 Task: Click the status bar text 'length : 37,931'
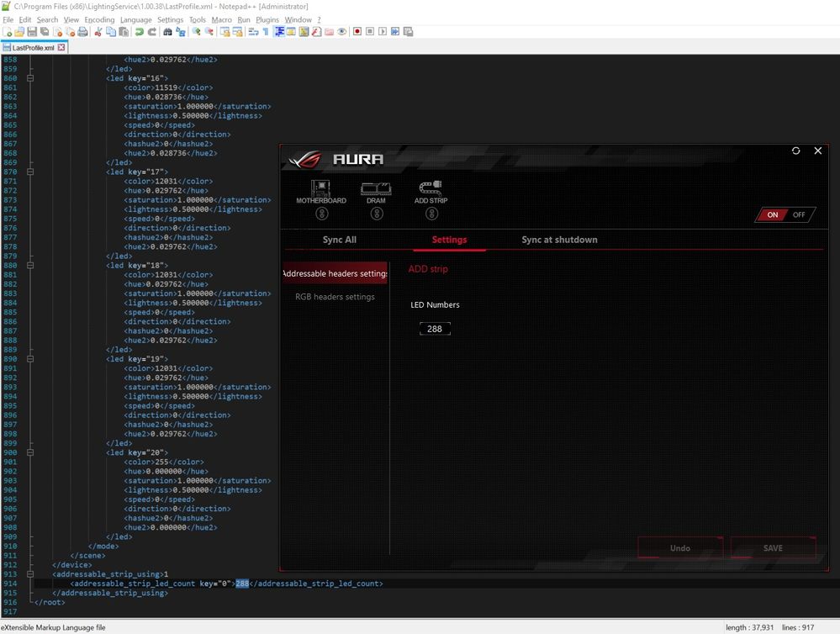tap(749, 627)
